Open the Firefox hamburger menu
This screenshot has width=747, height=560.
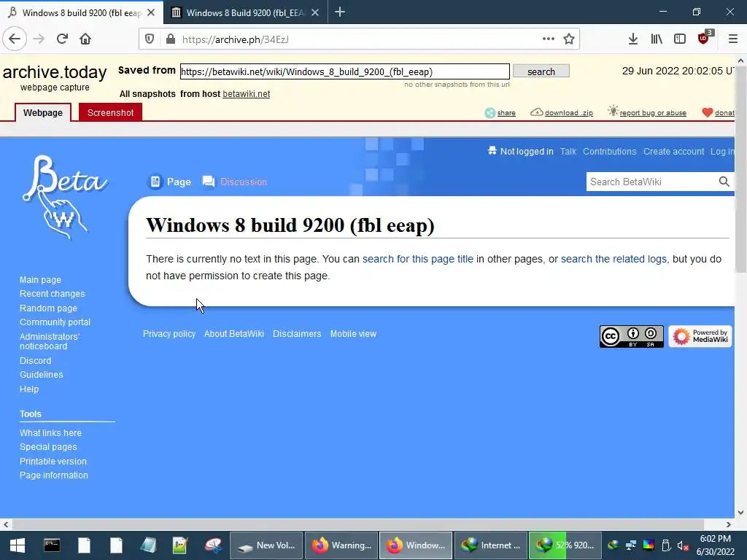(733, 39)
